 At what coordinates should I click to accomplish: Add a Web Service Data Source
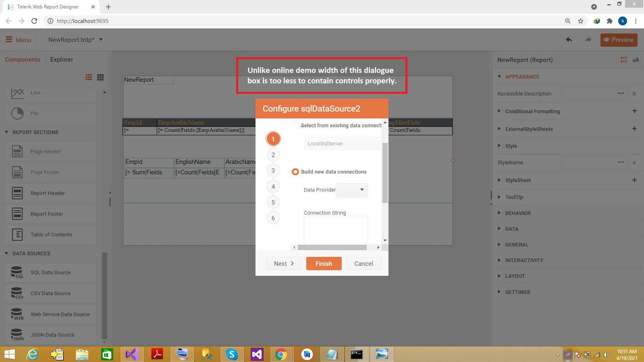point(51,314)
